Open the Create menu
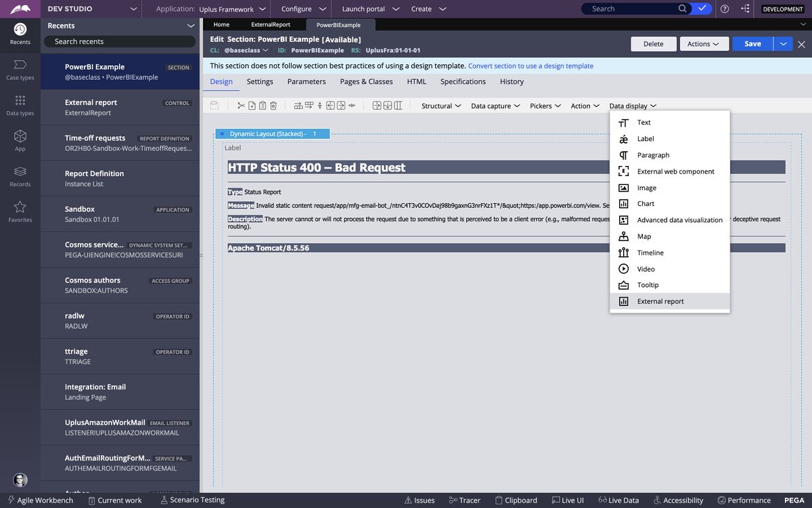The height and width of the screenshot is (508, 812). [429, 9]
